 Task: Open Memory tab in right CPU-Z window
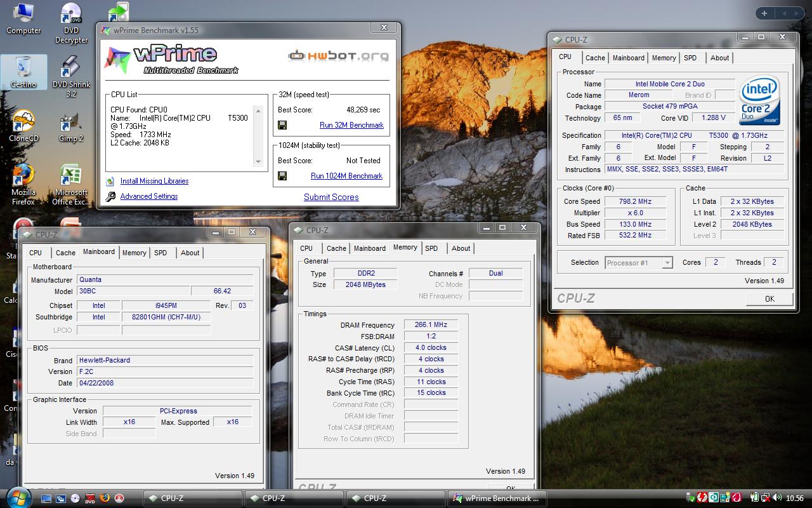(x=664, y=58)
